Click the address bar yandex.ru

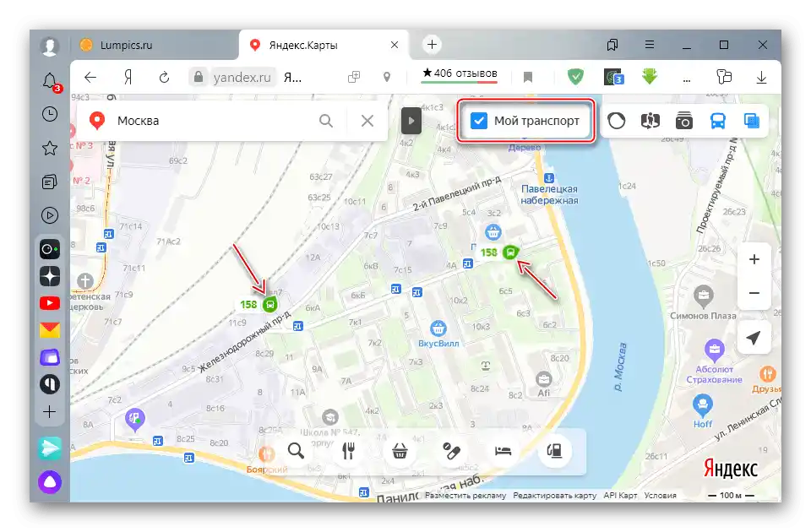click(242, 78)
